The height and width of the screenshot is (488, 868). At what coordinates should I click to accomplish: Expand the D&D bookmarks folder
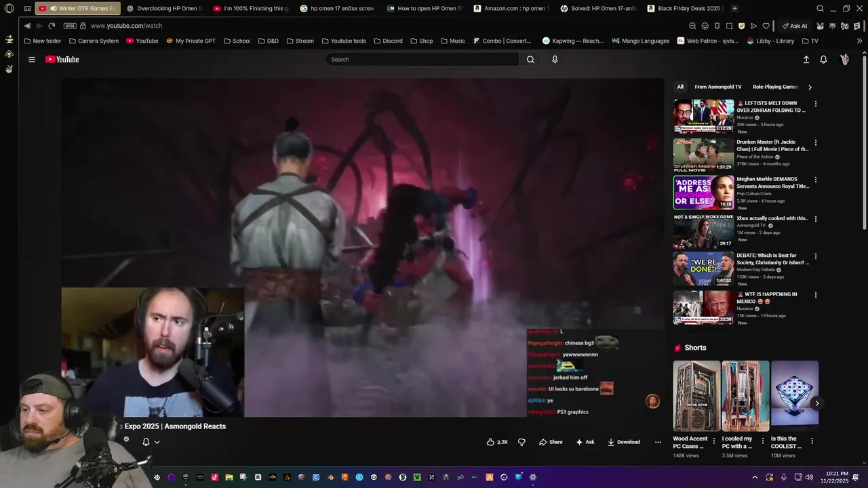(x=267, y=41)
